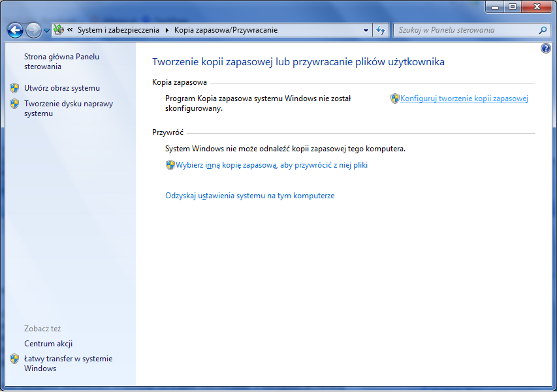Click the refresh button beside the address bar
Screen dimensions: 557x392
(381, 30)
